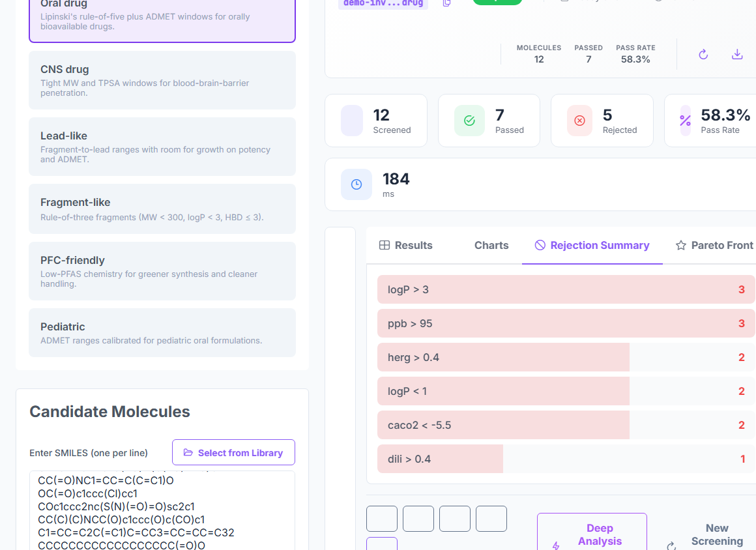This screenshot has width=756, height=550.
Task: Click inside the SMILES text area
Action: (x=162, y=511)
